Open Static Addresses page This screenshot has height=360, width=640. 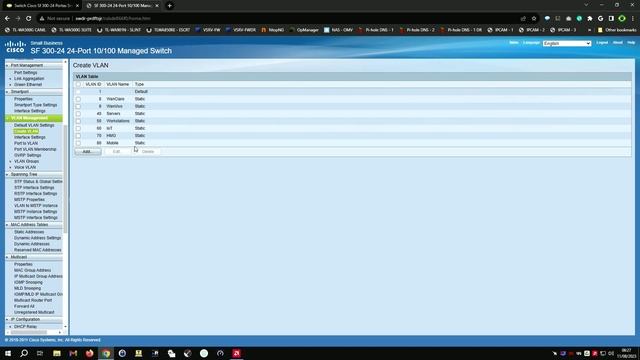click(29, 232)
